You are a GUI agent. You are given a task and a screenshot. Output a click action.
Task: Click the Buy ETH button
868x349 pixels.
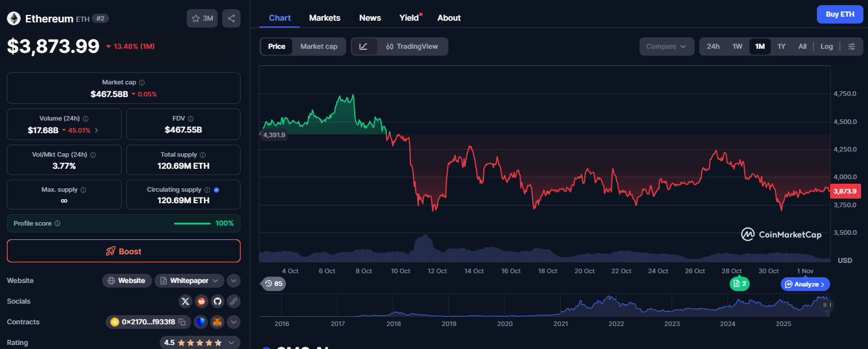[840, 14]
